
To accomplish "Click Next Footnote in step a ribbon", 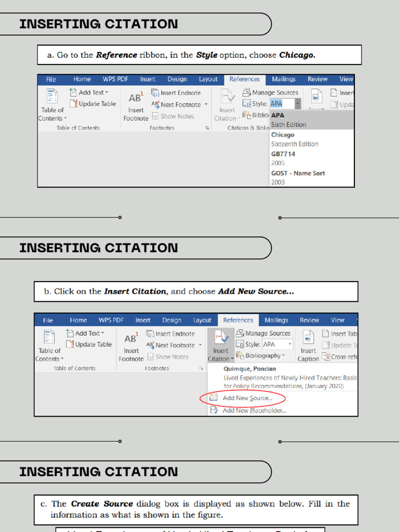I will click(176, 104).
